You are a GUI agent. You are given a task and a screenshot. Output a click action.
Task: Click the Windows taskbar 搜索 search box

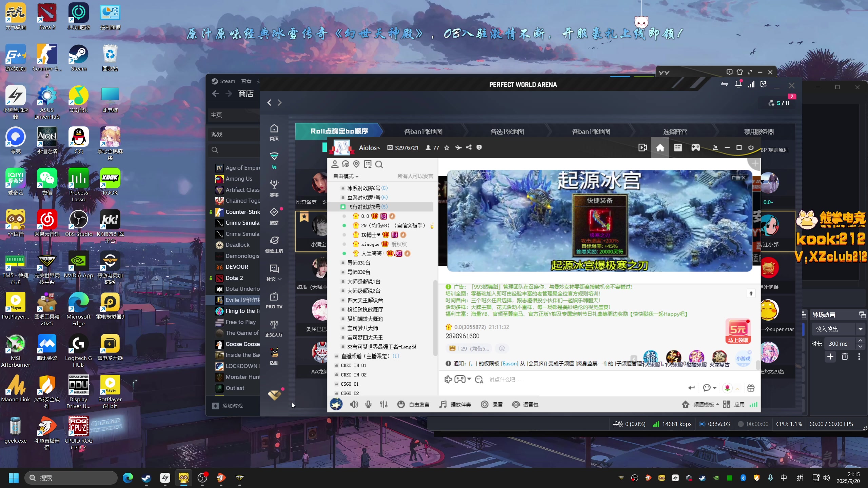click(x=71, y=478)
